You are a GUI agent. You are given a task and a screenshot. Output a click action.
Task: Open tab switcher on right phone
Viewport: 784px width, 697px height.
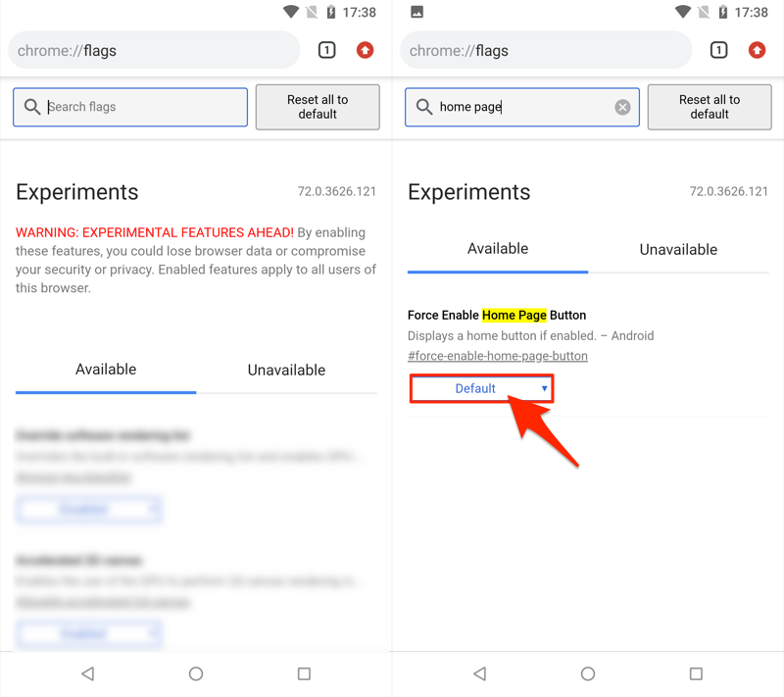click(x=719, y=50)
